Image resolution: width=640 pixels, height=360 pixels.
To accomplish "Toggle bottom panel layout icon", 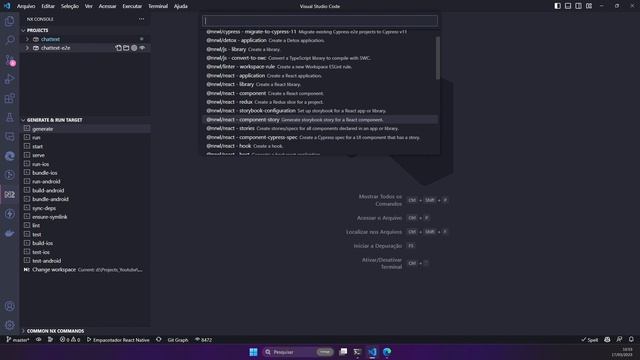I will [x=568, y=6].
